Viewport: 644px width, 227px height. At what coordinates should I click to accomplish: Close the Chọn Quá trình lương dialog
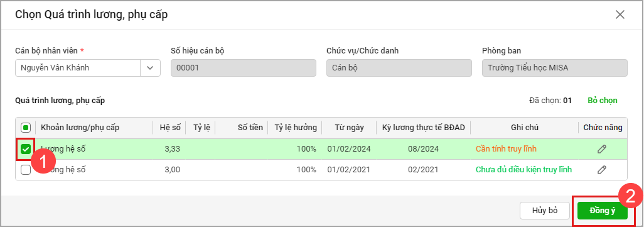620,15
